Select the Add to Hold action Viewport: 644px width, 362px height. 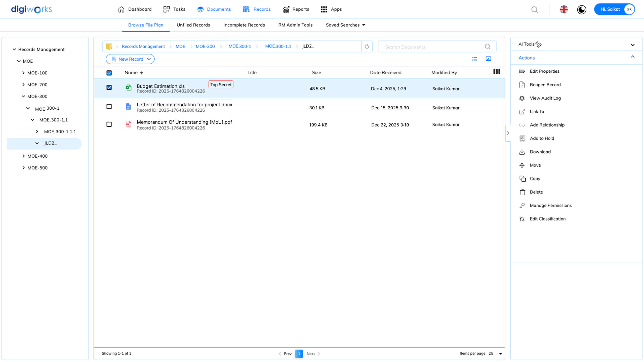pos(542,138)
